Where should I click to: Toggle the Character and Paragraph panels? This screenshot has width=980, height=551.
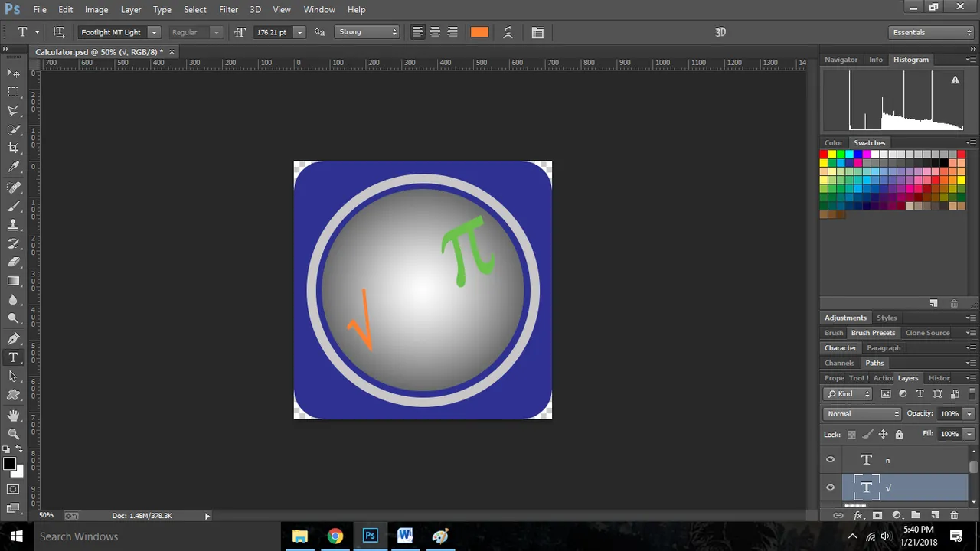point(537,32)
